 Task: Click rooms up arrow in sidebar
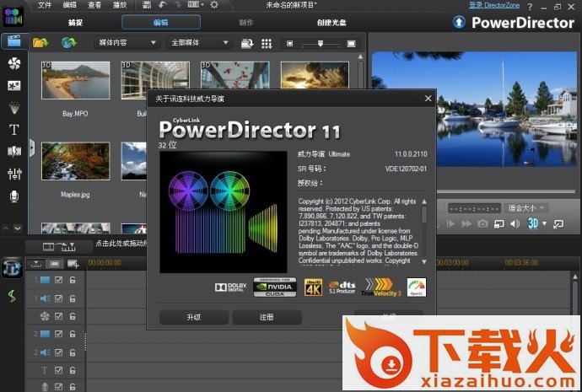(6, 228)
